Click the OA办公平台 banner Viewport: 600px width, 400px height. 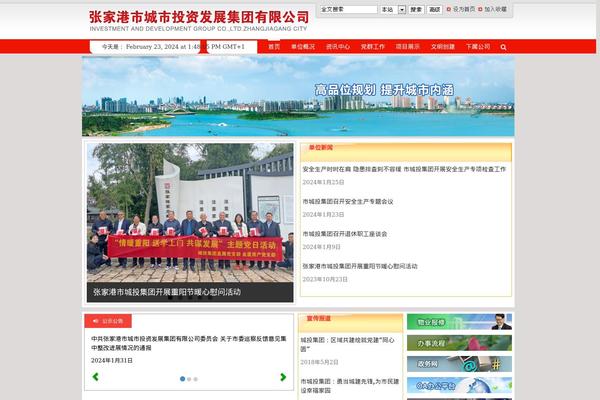click(x=459, y=385)
